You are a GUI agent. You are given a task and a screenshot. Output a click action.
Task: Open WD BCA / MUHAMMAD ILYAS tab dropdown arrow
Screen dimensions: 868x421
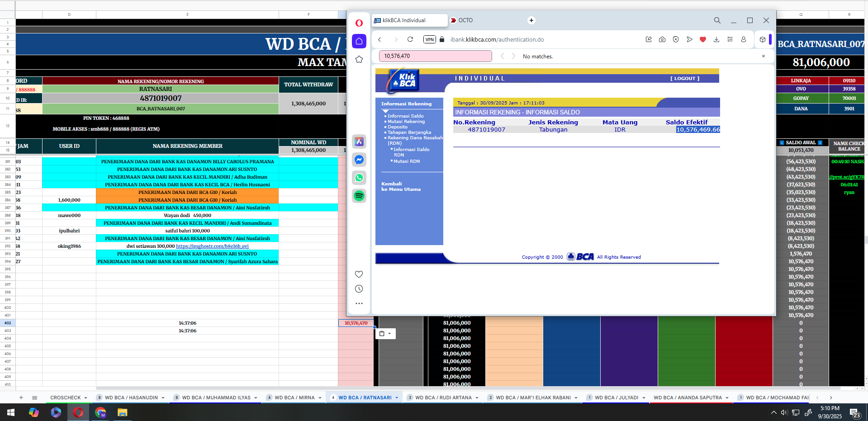pos(256,398)
